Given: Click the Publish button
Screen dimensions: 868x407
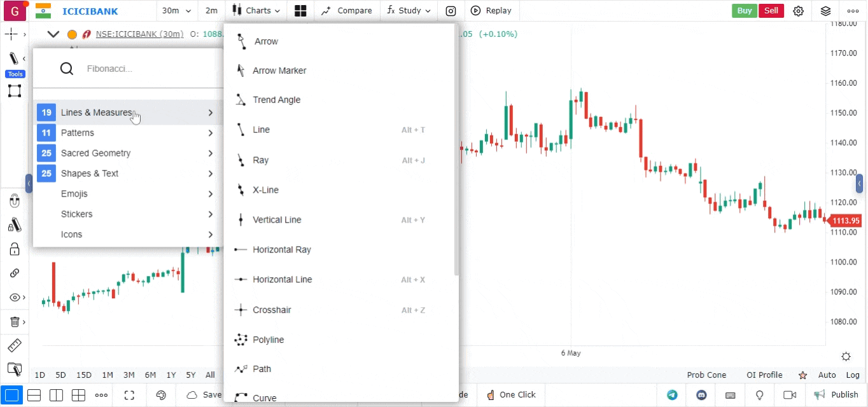Looking at the screenshot, I should click(836, 395).
